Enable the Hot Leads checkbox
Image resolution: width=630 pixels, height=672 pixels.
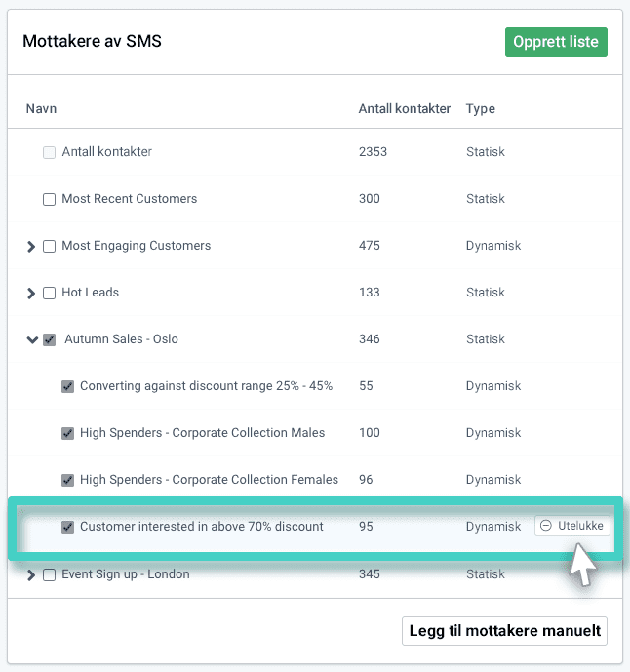click(49, 294)
